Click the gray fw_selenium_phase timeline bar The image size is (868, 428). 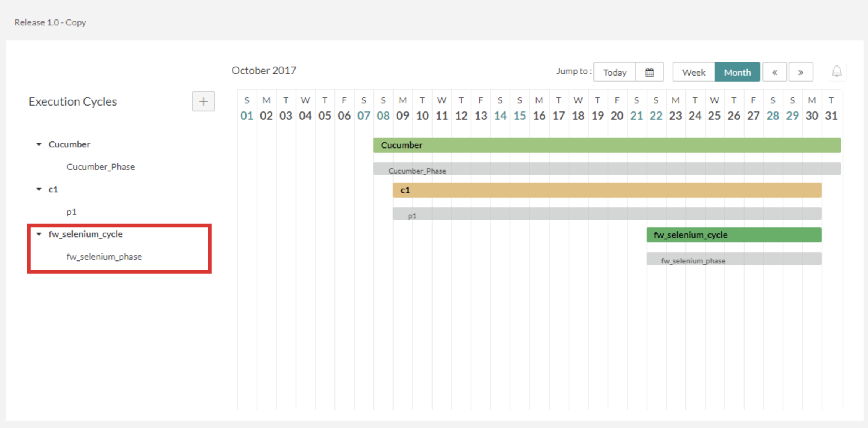(734, 259)
